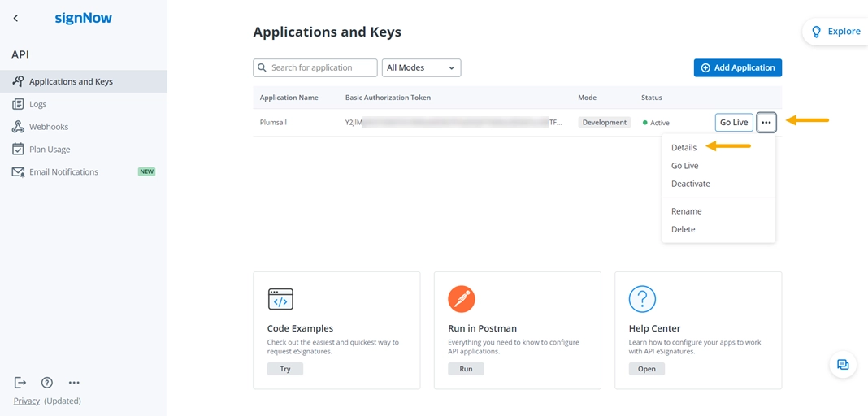
Task: Open the Explore panel
Action: pyautogui.click(x=835, y=32)
